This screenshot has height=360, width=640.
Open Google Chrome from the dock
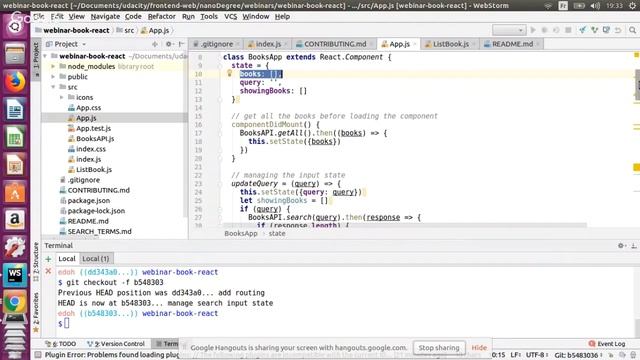(15, 302)
